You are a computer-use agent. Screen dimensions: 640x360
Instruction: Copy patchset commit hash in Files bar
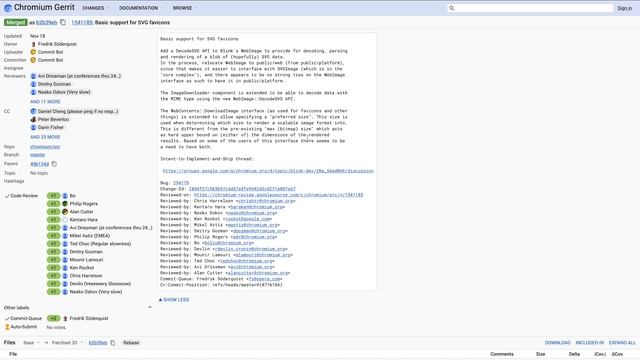[113, 343]
